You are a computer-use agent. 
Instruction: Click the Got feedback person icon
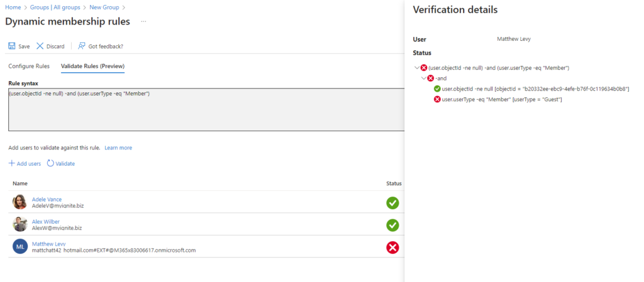82,46
